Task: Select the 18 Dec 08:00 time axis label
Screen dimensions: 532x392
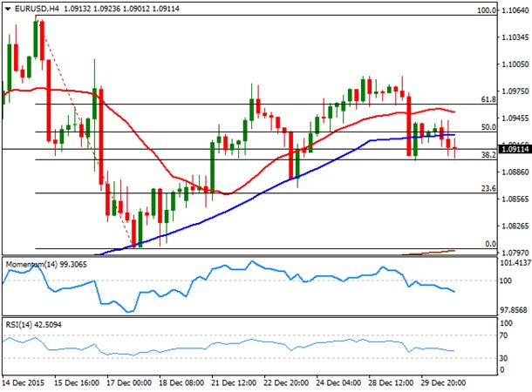Action: point(181,382)
